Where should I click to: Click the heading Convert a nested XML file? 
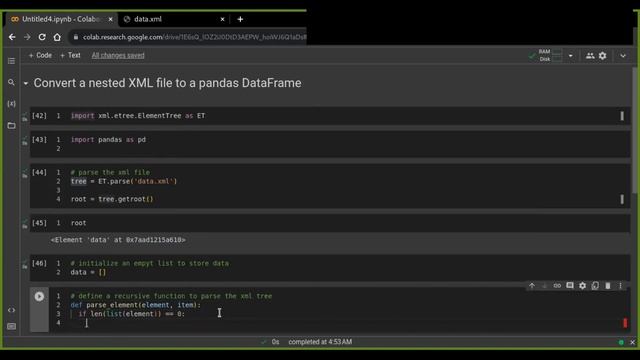click(x=167, y=83)
